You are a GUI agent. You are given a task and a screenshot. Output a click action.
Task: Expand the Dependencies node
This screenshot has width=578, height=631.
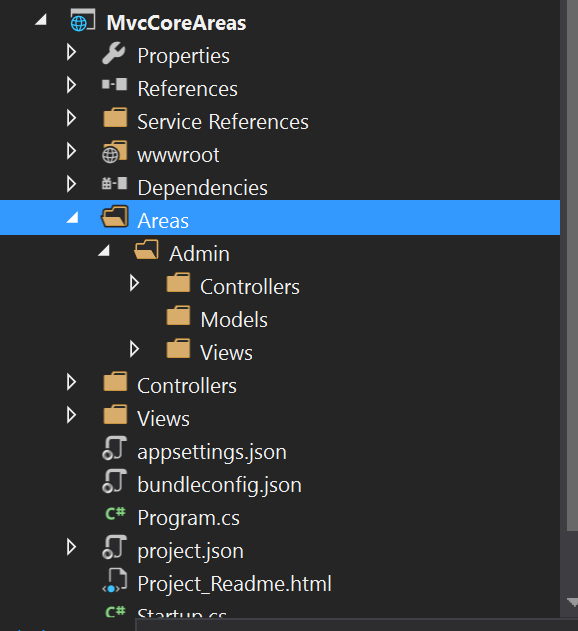(72, 184)
